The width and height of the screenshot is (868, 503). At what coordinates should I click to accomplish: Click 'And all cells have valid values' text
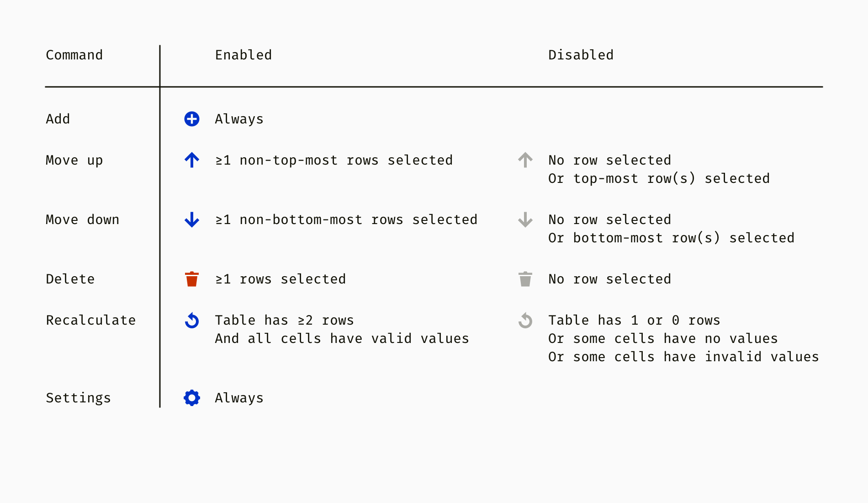[x=342, y=338]
